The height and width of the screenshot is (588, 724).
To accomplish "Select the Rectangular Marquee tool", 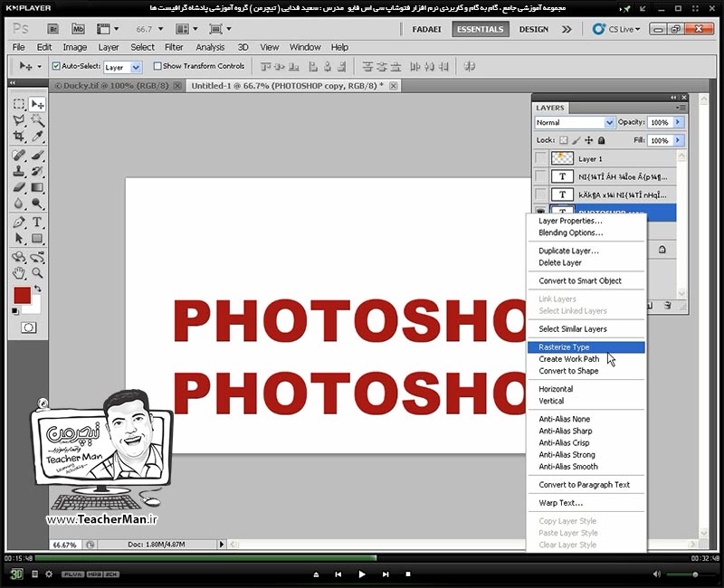I will [x=19, y=104].
